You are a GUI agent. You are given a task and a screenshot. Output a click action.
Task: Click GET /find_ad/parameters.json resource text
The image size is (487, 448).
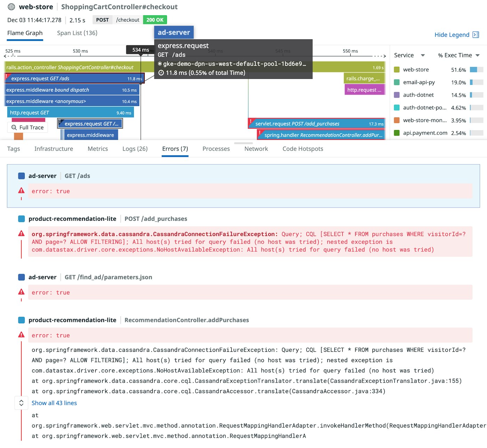pos(108,277)
